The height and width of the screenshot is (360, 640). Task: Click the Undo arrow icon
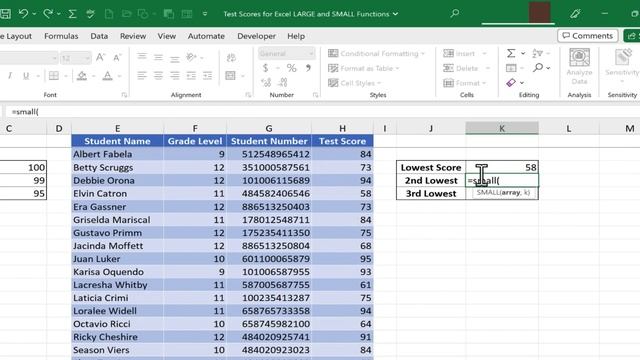(x=24, y=14)
